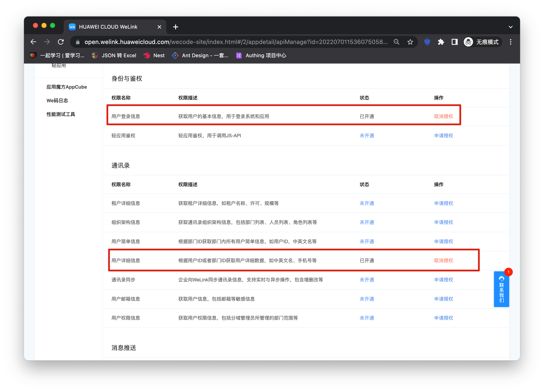Select 应用魔方AppCube in sidebar

coord(67,87)
